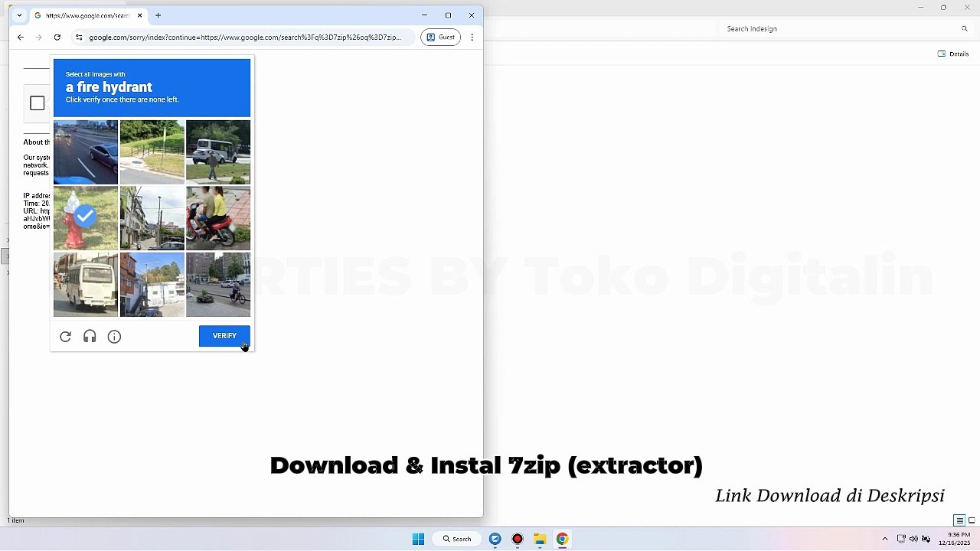The image size is (980, 551).
Task: Deselect the checked red fire hydrant tile
Action: pyautogui.click(x=86, y=218)
